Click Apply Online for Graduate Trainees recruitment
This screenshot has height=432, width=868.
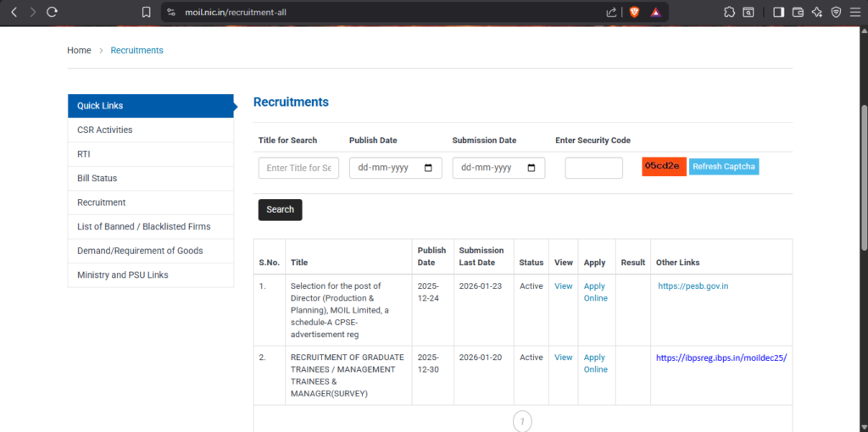pos(595,363)
